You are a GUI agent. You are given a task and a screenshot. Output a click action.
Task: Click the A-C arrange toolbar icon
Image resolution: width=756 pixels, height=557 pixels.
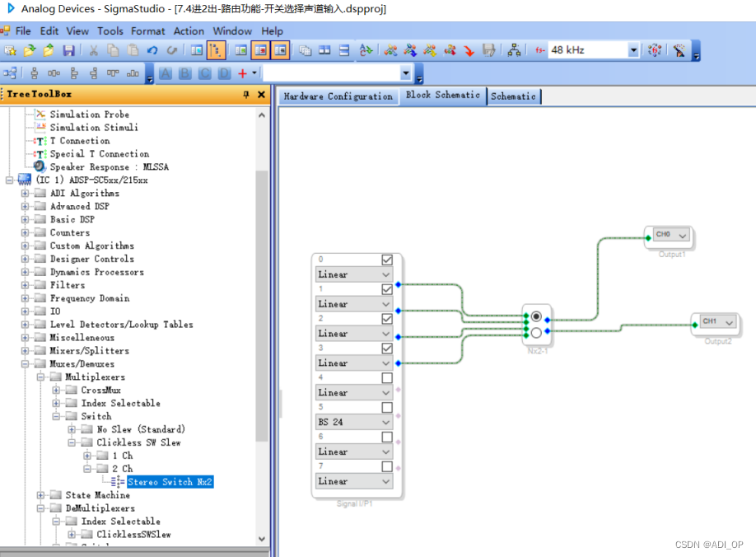pyautogui.click(x=366, y=50)
